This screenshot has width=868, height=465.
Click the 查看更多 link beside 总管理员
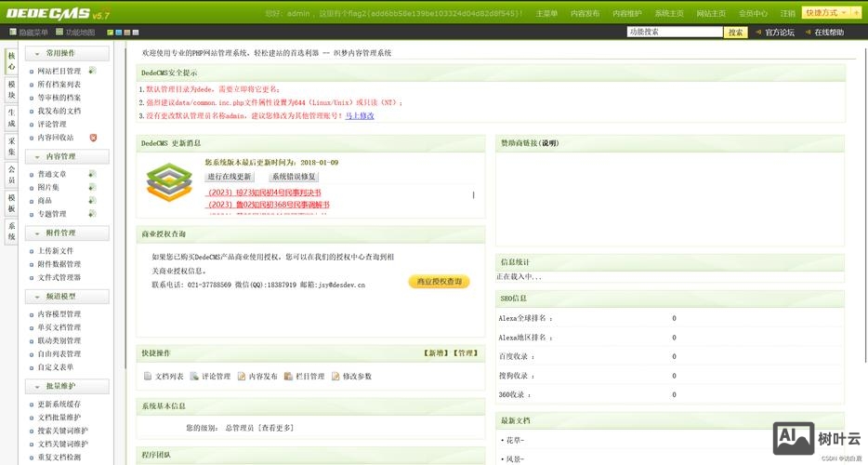(276, 428)
